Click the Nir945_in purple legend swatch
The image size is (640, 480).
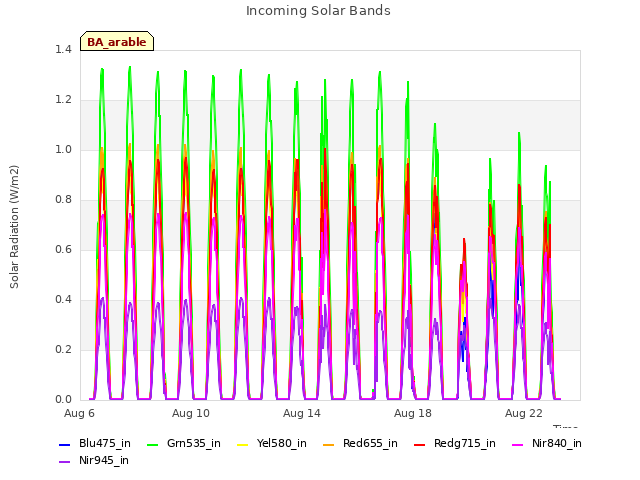64,462
